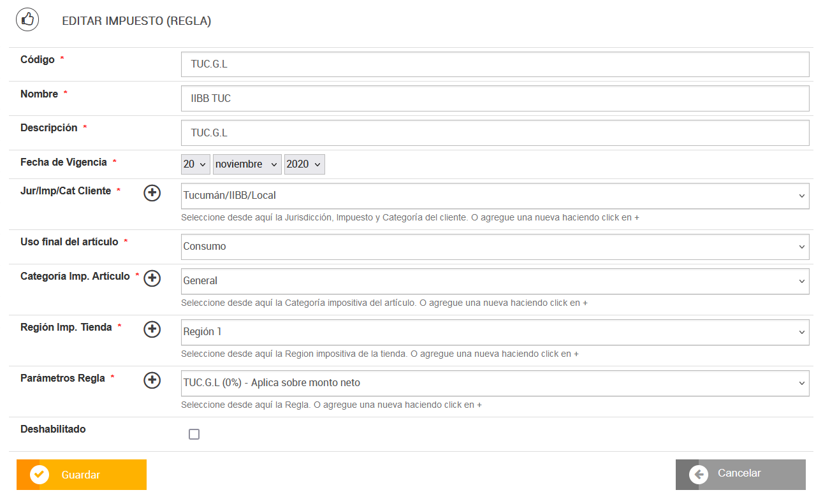Image resolution: width=816 pixels, height=504 pixels.
Task: Expand the Región 1 dropdown
Action: click(495, 332)
